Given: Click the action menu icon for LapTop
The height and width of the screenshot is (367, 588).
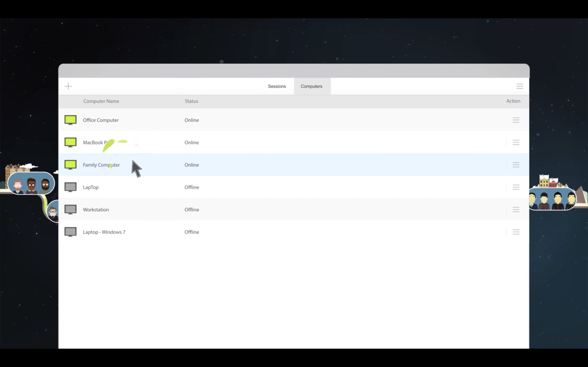Looking at the screenshot, I should click(516, 187).
